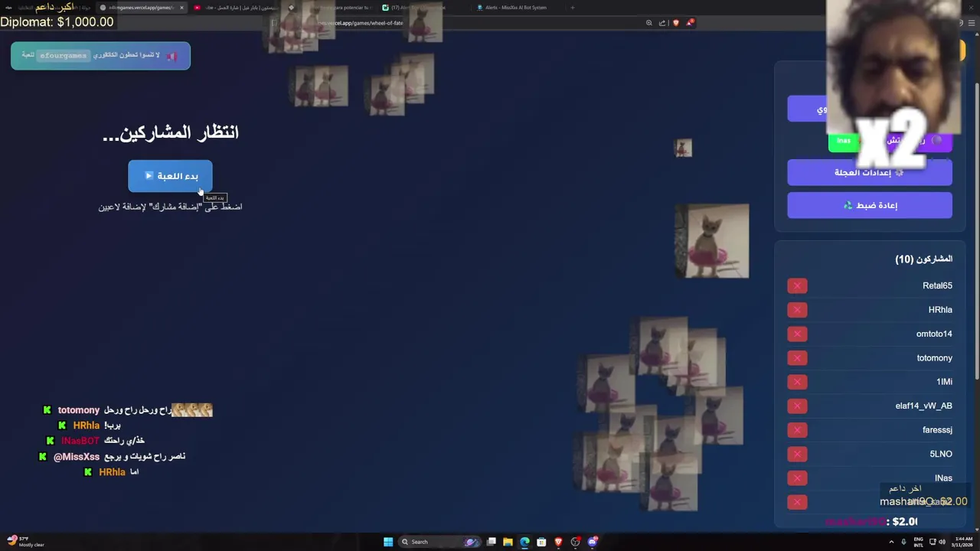The height and width of the screenshot is (551, 980).
Task: Click the إعادة ضبط reset button
Action: click(x=870, y=205)
